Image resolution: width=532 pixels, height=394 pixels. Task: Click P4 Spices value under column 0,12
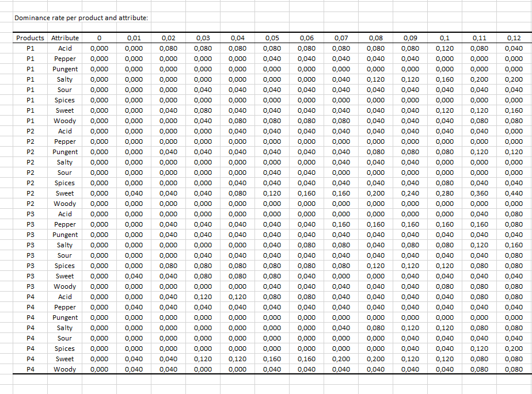[514, 349]
